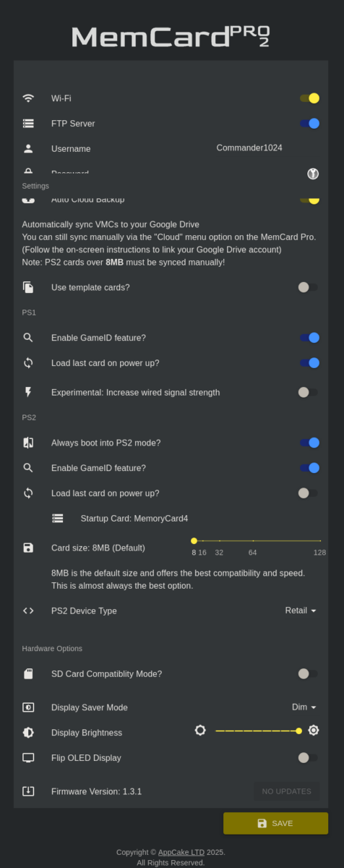Set card size slider to 64

click(x=253, y=540)
